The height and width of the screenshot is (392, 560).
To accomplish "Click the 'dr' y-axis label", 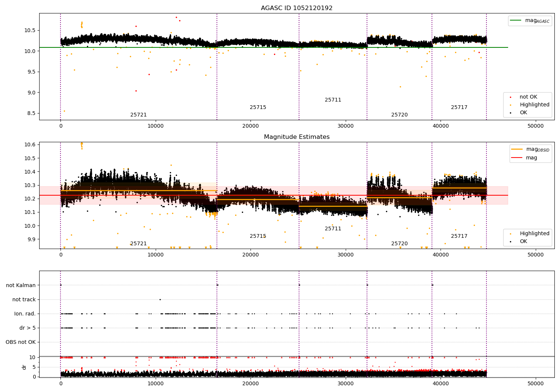I will [24, 367].
